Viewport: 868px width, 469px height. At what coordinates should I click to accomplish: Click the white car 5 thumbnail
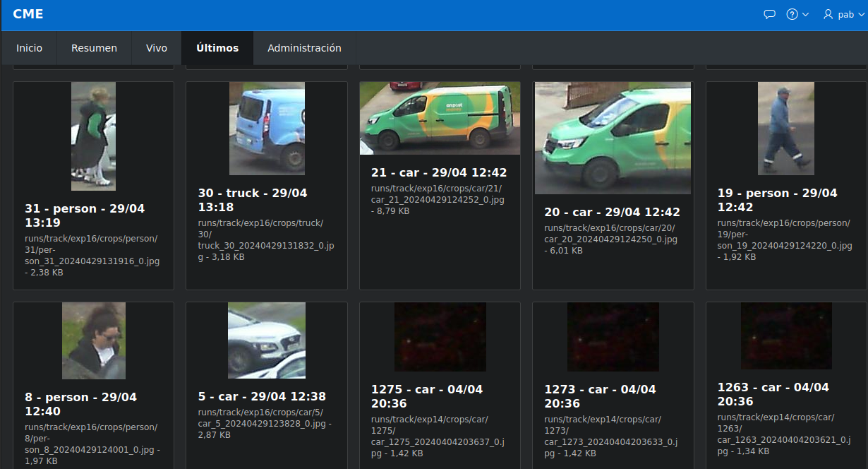pyautogui.click(x=266, y=340)
